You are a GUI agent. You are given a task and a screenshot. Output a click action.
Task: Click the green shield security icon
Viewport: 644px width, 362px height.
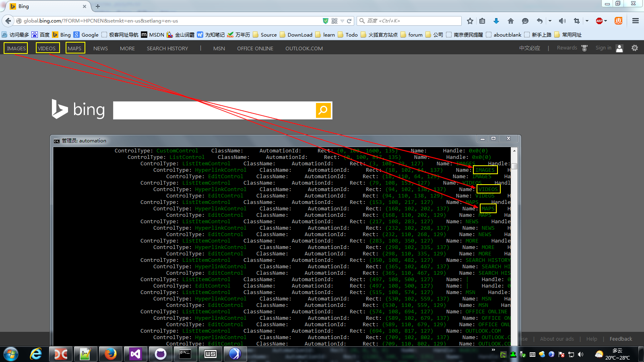pos(326,21)
